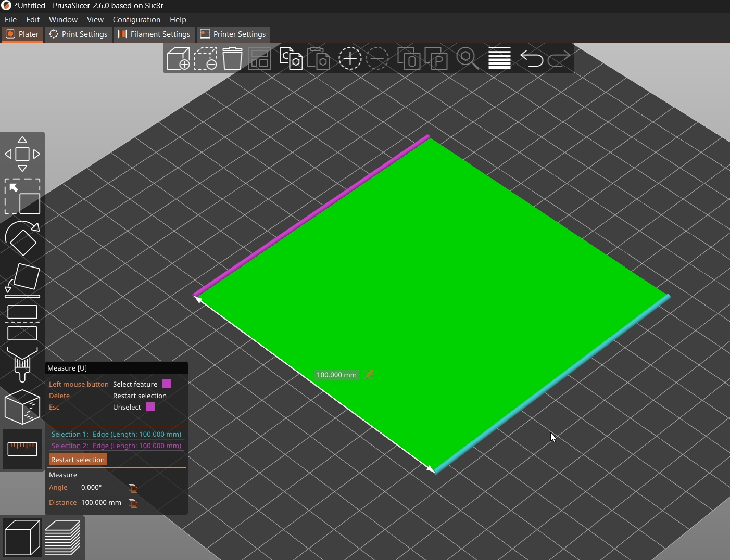Open the Window menu
The image size is (730, 560).
[63, 19]
